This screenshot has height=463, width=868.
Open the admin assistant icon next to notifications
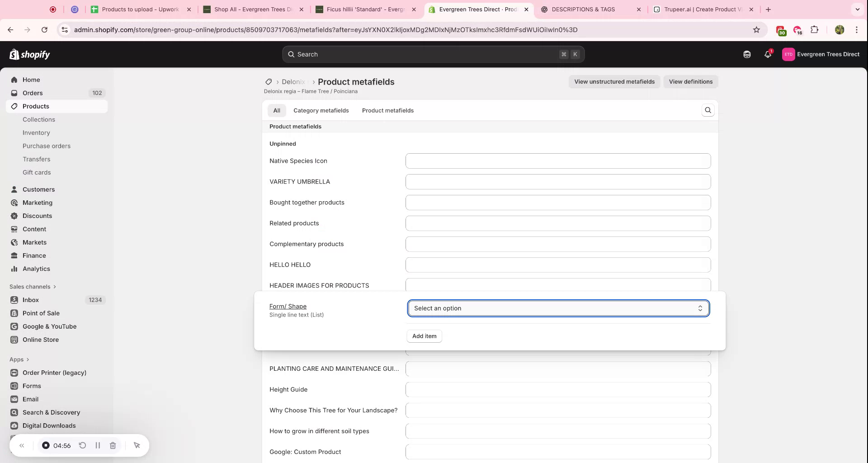pos(747,54)
